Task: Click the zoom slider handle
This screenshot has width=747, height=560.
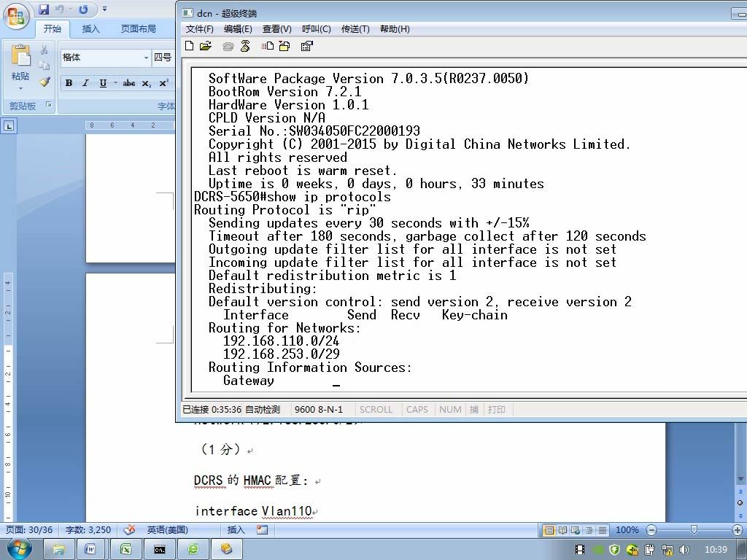Action: [x=694, y=529]
